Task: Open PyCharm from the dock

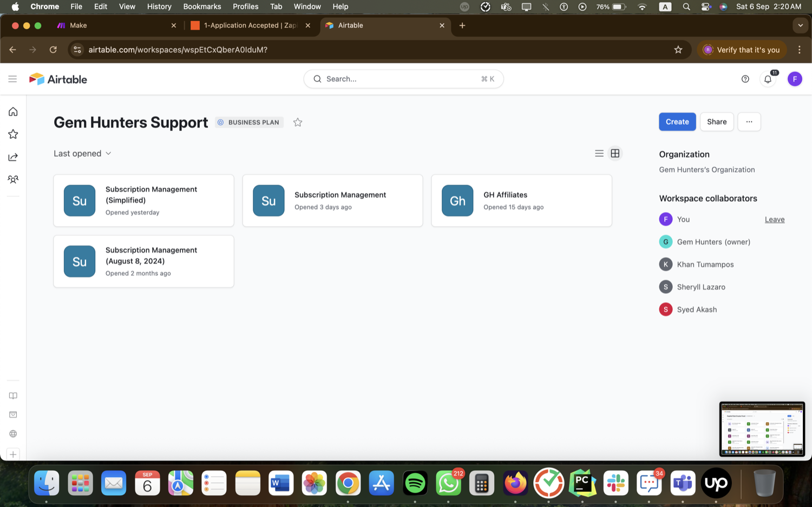Action: 582,483
